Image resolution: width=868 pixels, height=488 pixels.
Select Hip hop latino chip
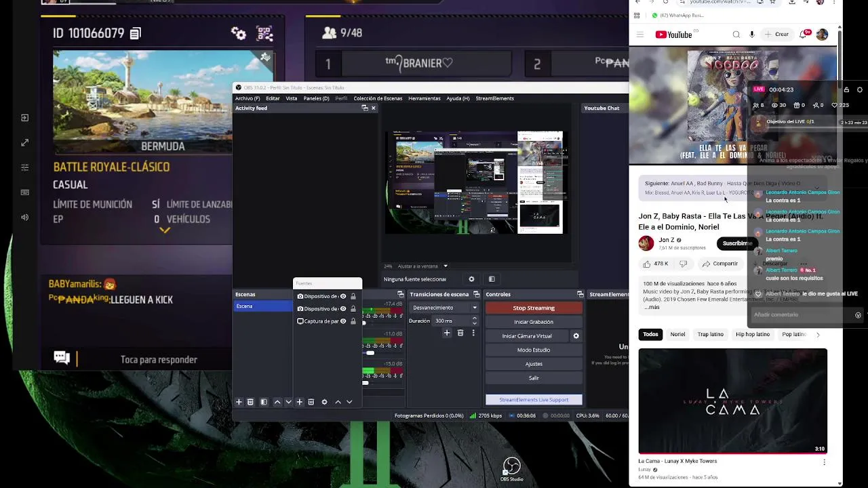coord(753,334)
